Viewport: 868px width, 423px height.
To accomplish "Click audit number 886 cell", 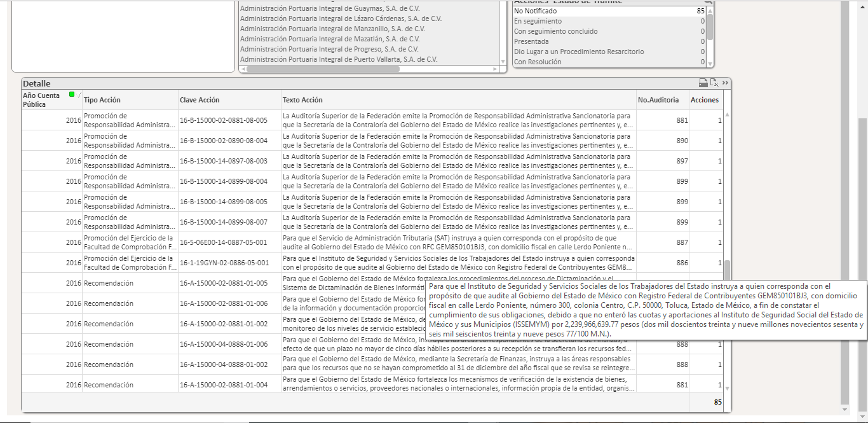I will coord(663,263).
